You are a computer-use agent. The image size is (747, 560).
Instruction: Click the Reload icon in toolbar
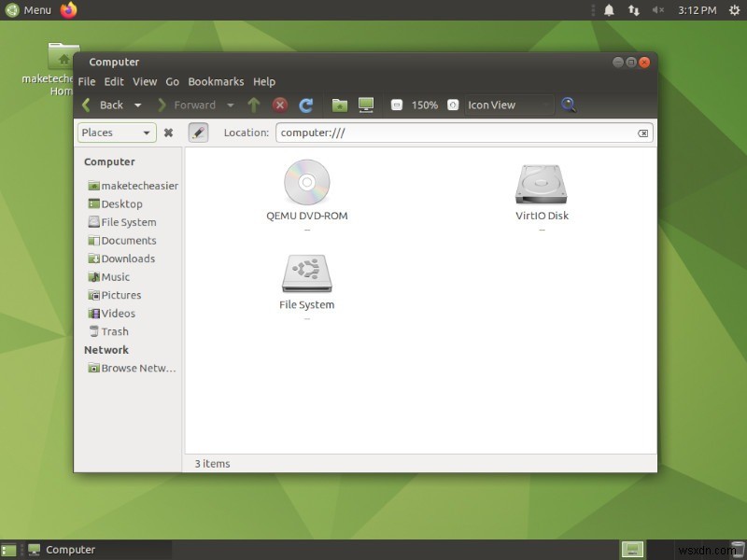305,105
